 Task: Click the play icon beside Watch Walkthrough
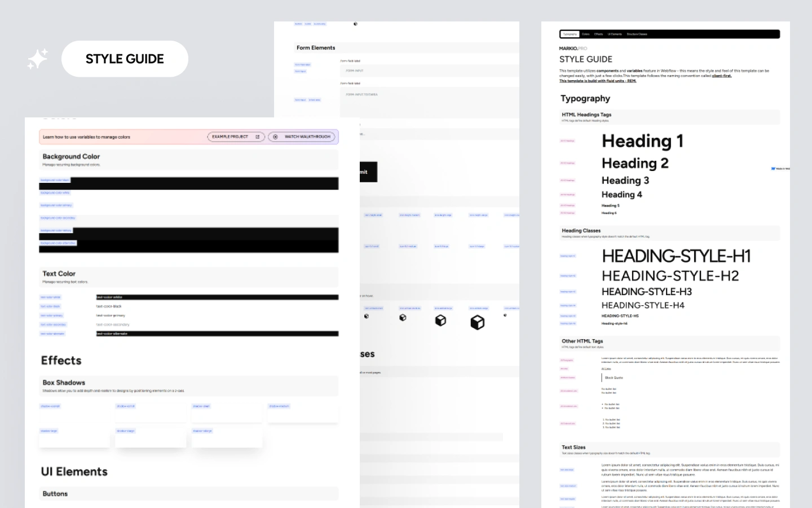[x=275, y=137]
